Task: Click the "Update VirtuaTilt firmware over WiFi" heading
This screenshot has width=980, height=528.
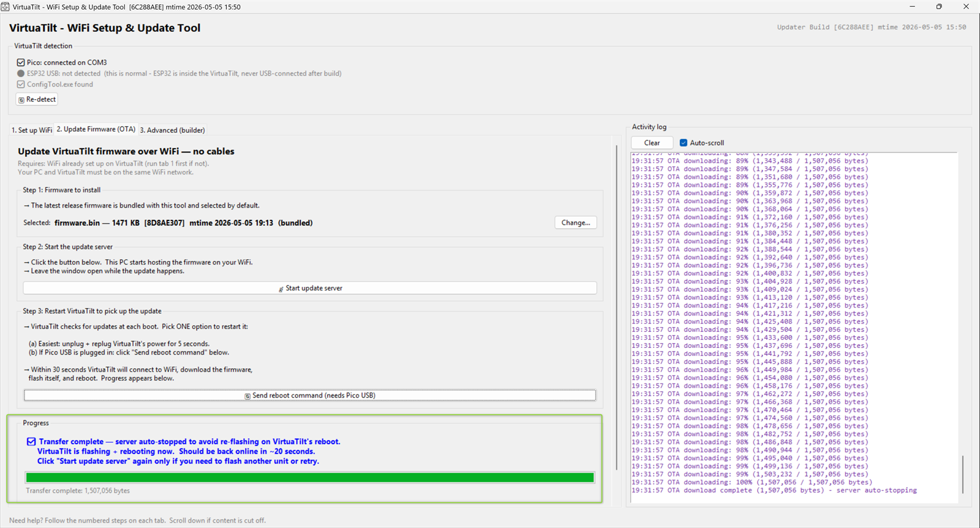Action: pyautogui.click(x=126, y=151)
